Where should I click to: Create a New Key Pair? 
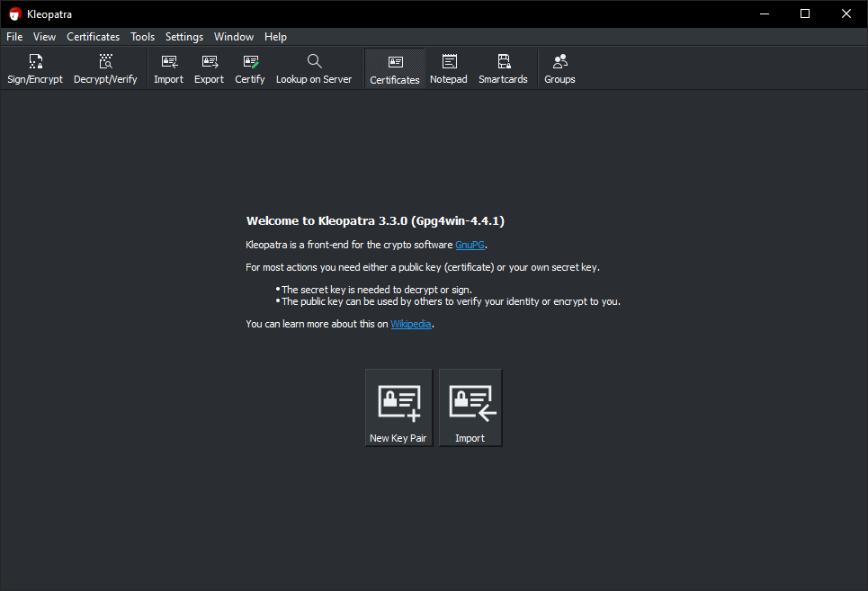pos(398,407)
